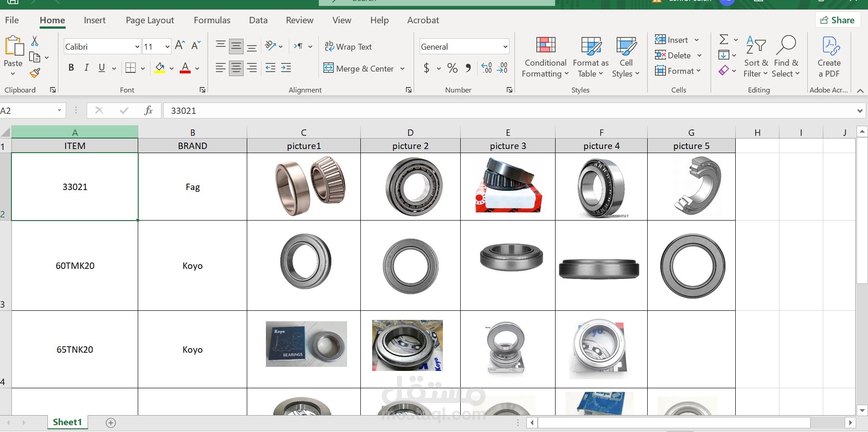868x432 pixels.
Task: Click the Increase Font Size icon
Action: click(180, 46)
